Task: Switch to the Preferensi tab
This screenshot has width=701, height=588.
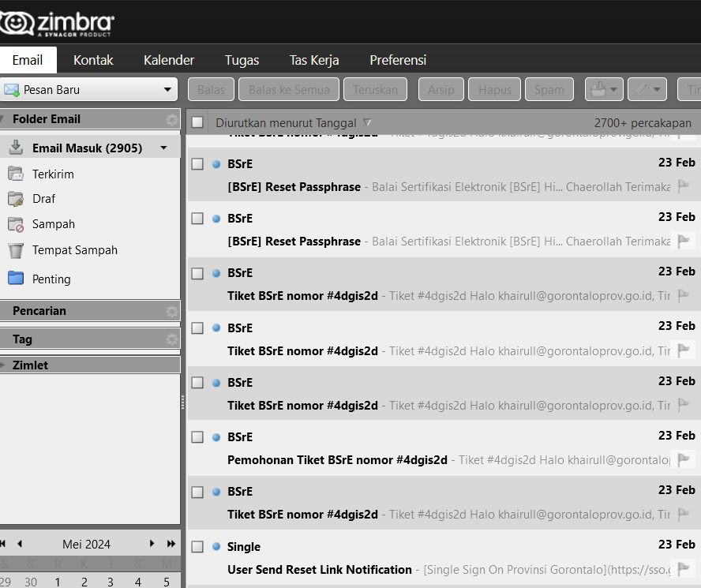Action: (x=398, y=60)
